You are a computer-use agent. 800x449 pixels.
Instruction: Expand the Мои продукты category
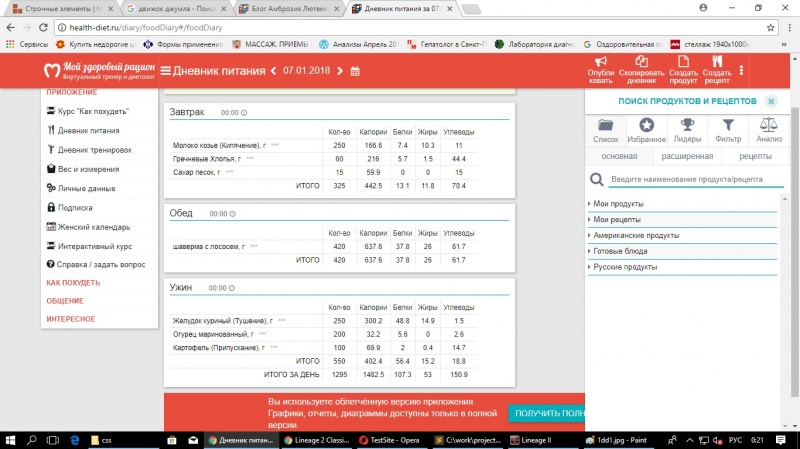click(x=620, y=204)
